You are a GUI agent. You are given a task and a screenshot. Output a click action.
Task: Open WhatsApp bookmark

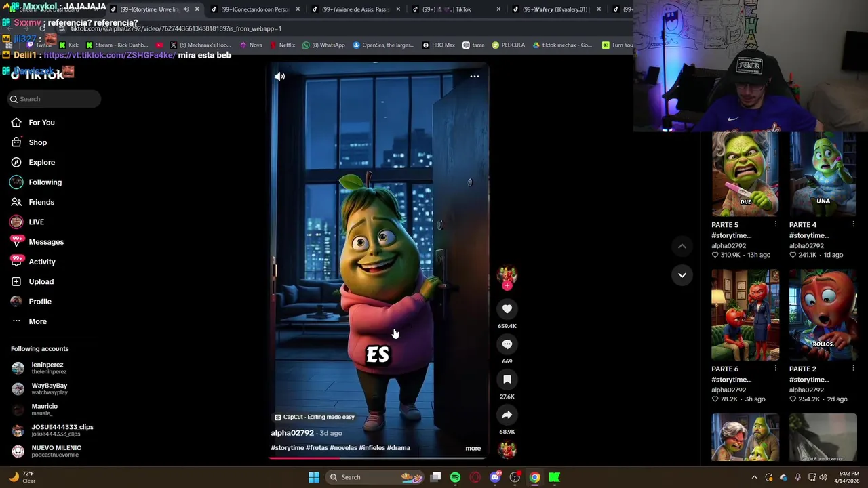click(324, 45)
